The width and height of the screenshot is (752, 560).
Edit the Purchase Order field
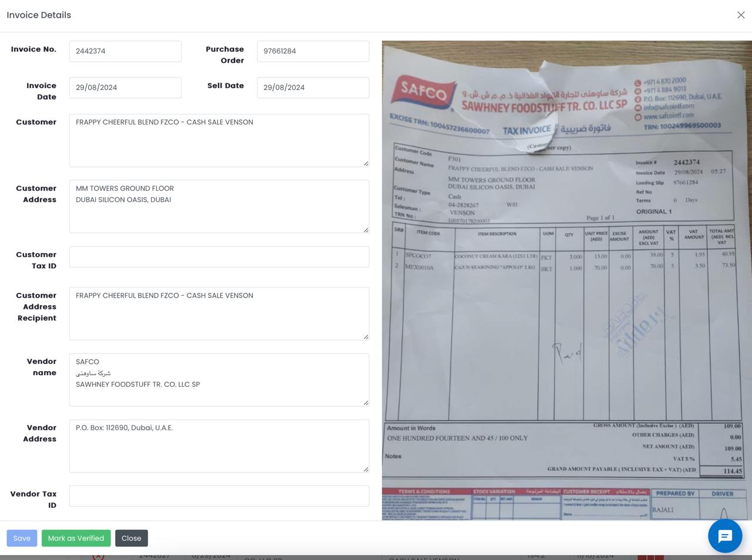tap(313, 51)
